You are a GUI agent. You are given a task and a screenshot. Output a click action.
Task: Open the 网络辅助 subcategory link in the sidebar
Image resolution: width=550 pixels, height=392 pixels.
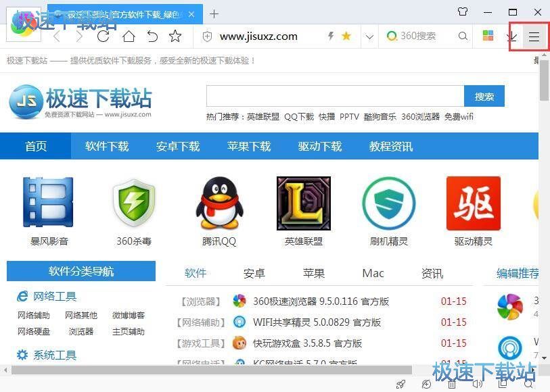pyautogui.click(x=34, y=315)
